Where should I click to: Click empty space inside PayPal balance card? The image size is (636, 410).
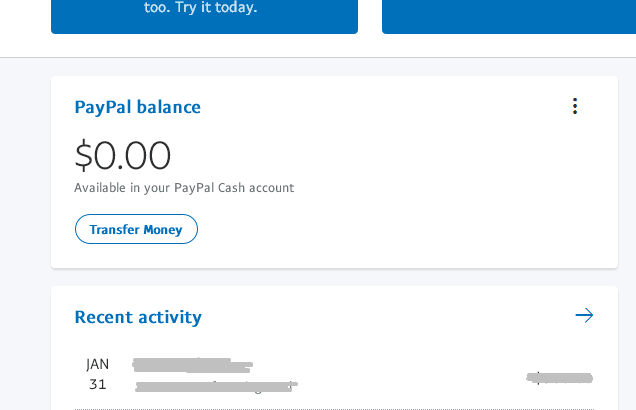pos(420,200)
